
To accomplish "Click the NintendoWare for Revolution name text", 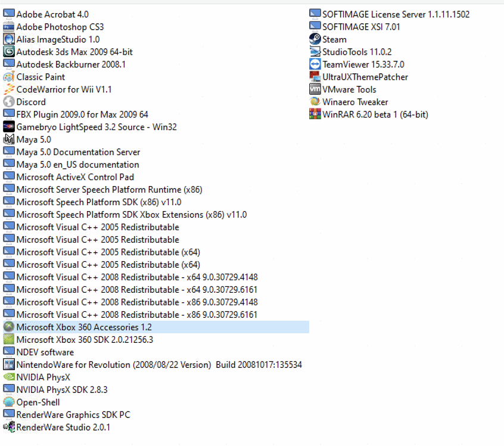I will click(159, 364).
